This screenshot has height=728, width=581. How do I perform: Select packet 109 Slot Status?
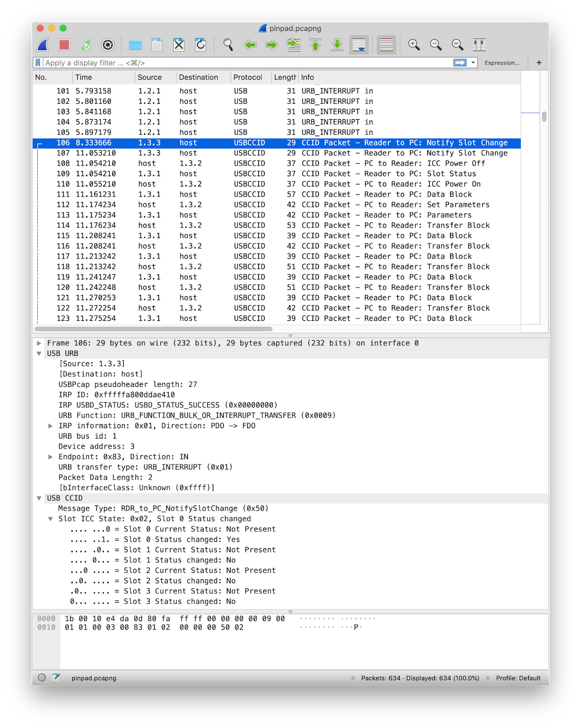[276, 174]
